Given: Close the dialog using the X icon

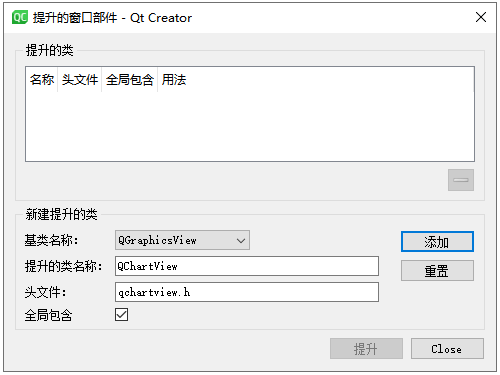Looking at the screenshot, I should point(481,17).
